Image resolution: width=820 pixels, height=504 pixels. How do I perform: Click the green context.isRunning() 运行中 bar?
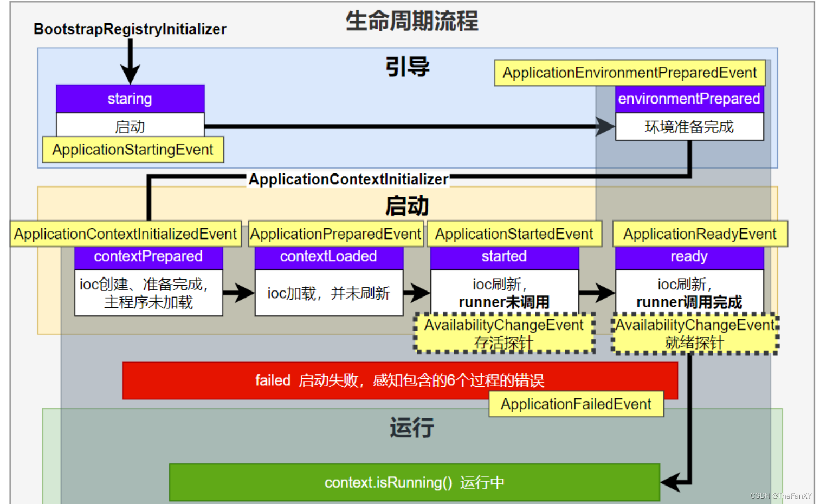[x=415, y=482]
